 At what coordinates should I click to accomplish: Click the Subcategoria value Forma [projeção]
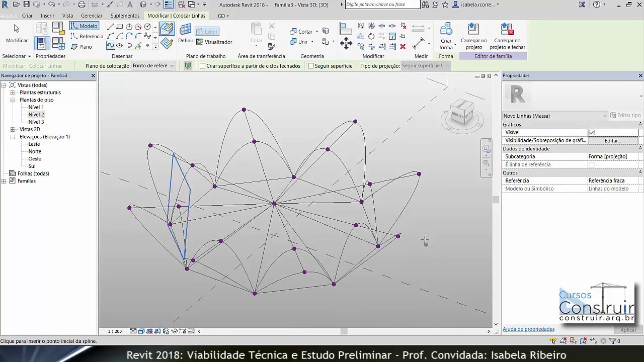tap(613, 156)
